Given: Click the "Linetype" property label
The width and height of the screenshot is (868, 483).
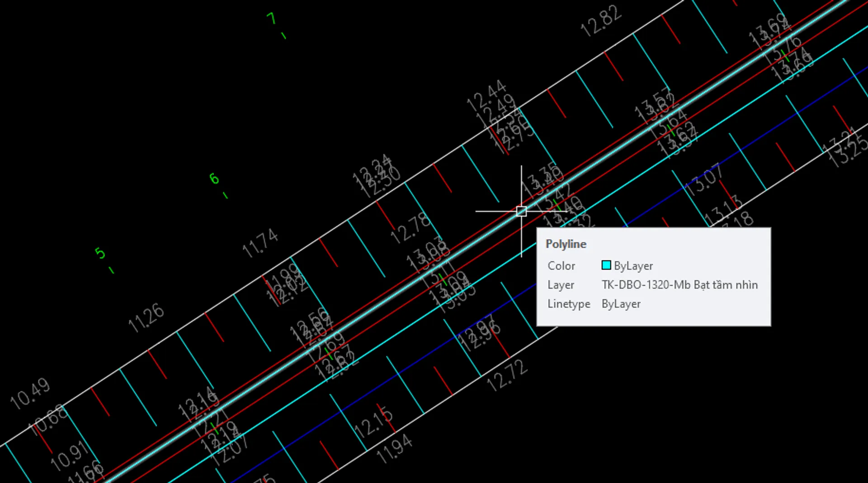Looking at the screenshot, I should click(569, 304).
